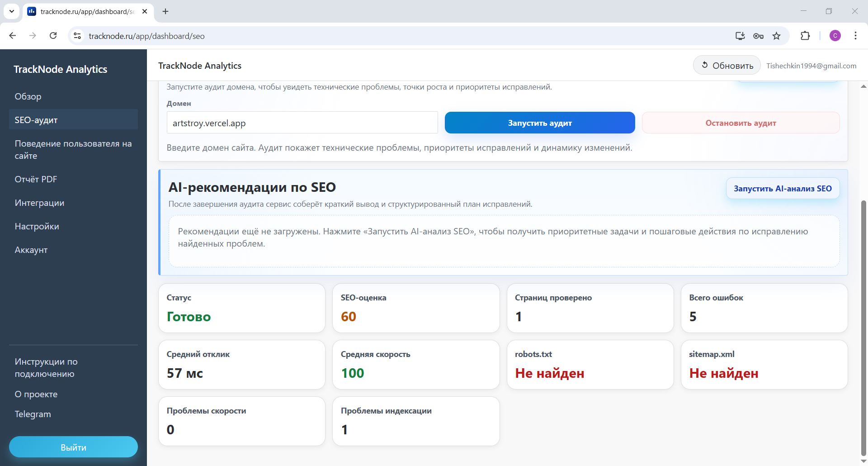The image size is (868, 466).
Task: Reload the page using the refresh icon
Action: coord(53,36)
